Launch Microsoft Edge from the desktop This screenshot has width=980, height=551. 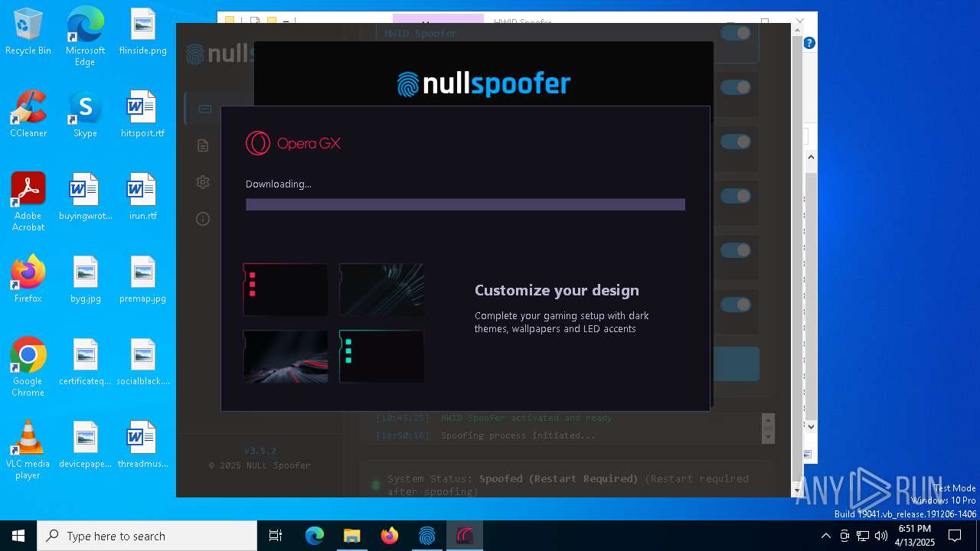[x=85, y=37]
